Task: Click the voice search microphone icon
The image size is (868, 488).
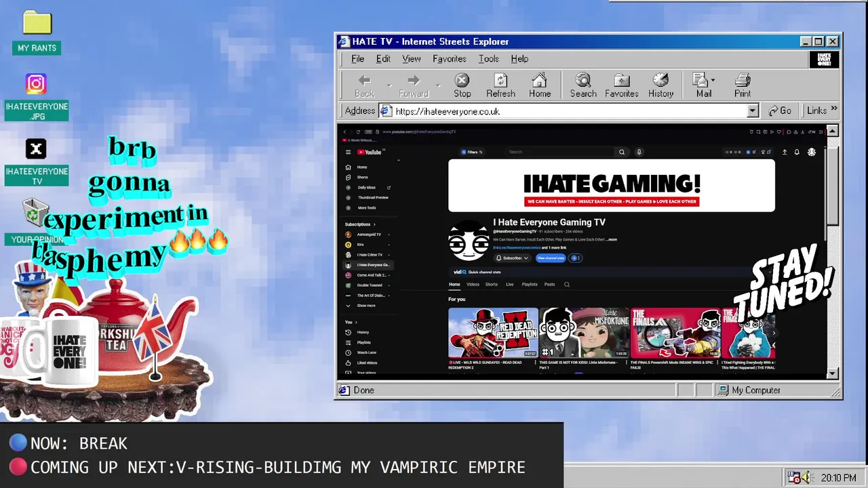Action: pyautogui.click(x=639, y=152)
